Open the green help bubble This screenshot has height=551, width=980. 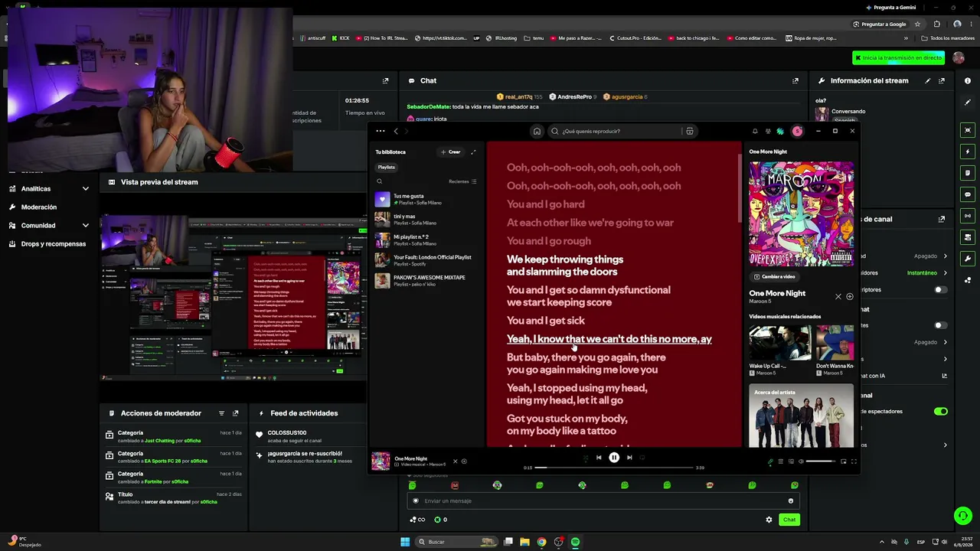(x=963, y=516)
